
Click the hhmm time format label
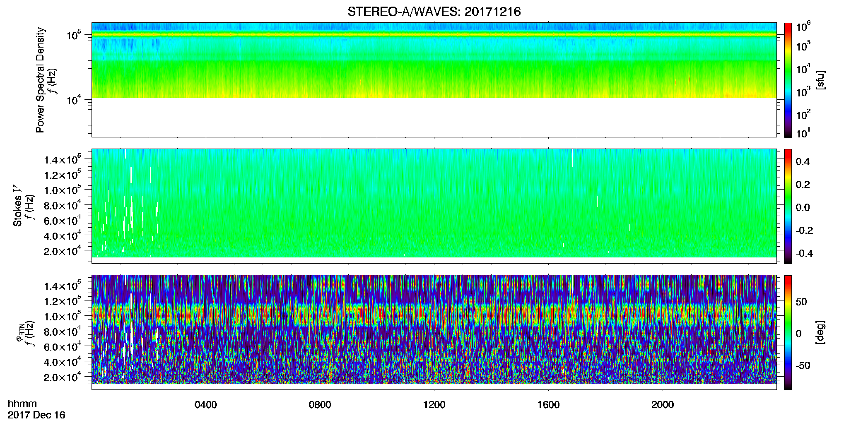click(22, 404)
